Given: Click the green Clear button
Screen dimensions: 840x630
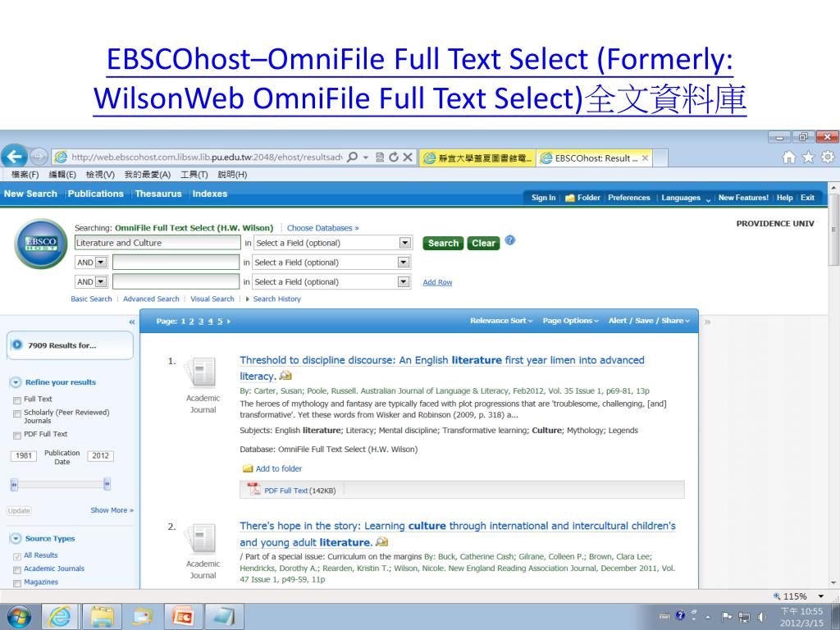Looking at the screenshot, I should (x=483, y=243).
